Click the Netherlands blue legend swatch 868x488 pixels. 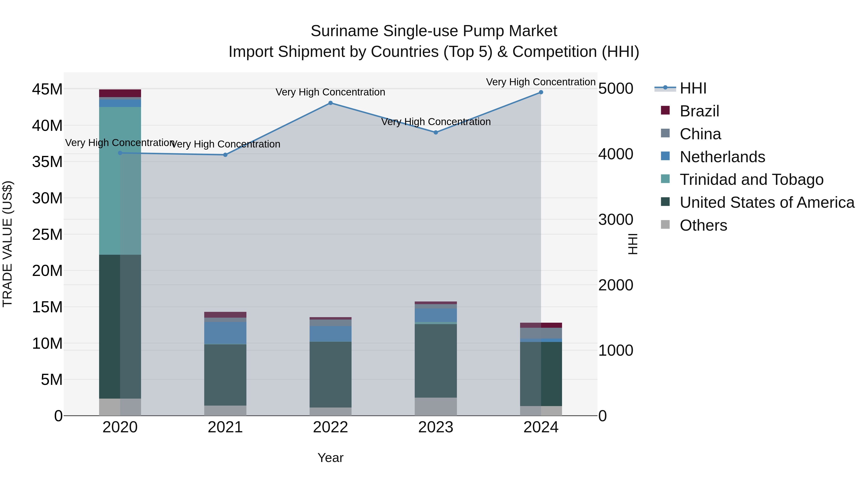665,156
